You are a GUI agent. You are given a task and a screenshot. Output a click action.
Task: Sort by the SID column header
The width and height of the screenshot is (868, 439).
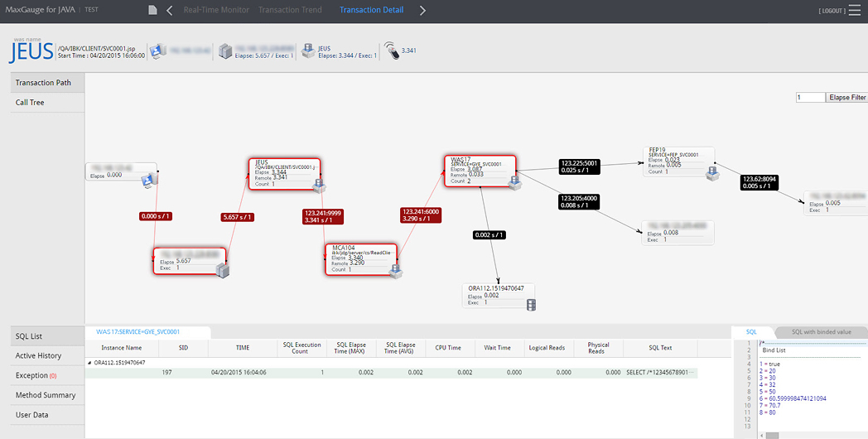(x=183, y=348)
